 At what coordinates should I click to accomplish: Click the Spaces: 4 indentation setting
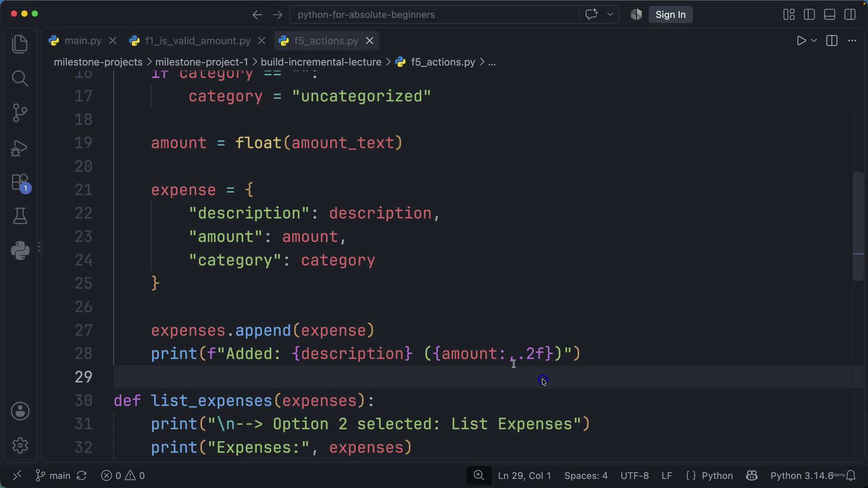click(x=586, y=476)
